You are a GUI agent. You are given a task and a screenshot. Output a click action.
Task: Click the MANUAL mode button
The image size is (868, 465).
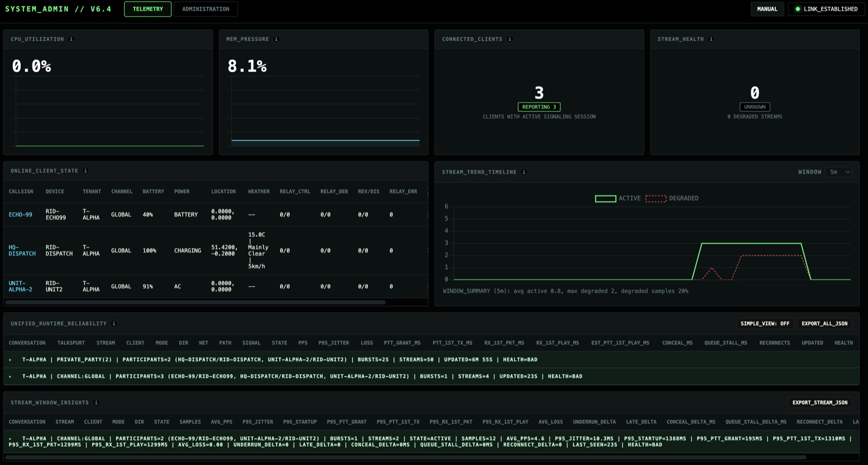tap(767, 9)
